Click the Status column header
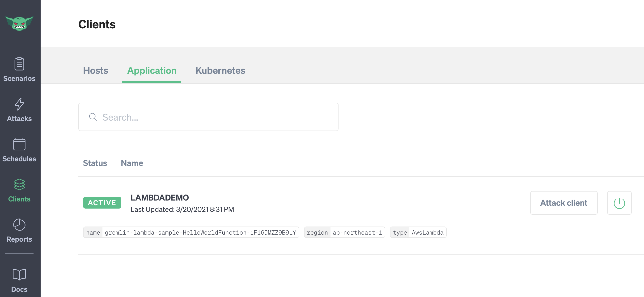Viewport: 644px width, 297px height. click(95, 163)
